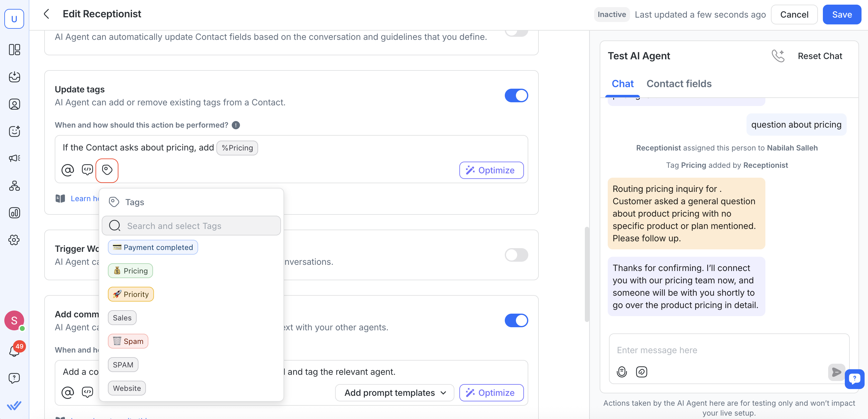The height and width of the screenshot is (419, 868).
Task: Open the Reports icon in the sidebar
Action: [x=14, y=213]
